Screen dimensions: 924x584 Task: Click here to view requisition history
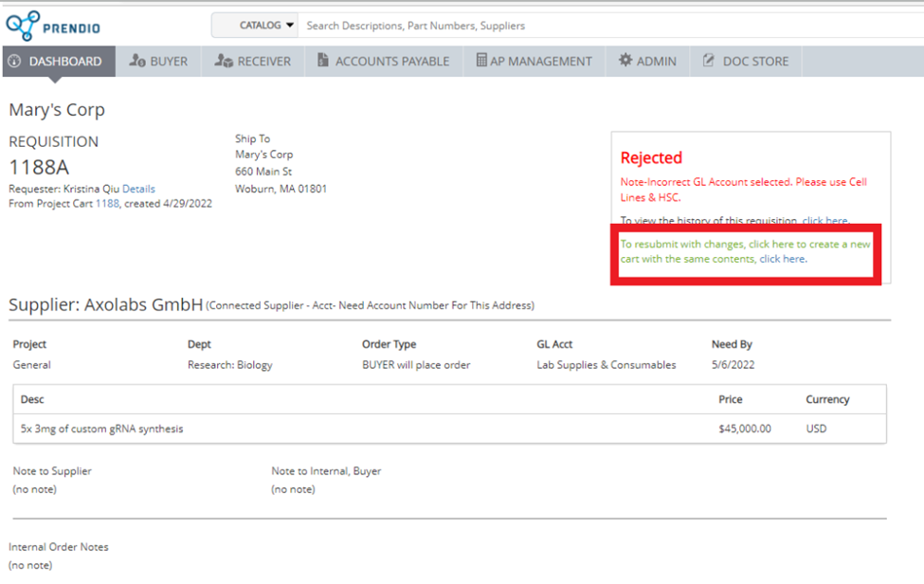click(824, 221)
